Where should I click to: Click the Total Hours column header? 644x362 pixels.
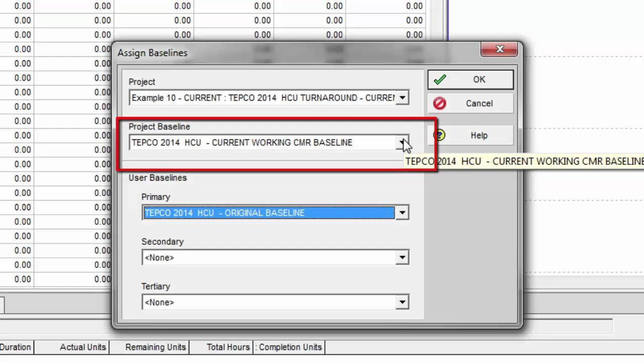coord(221,347)
